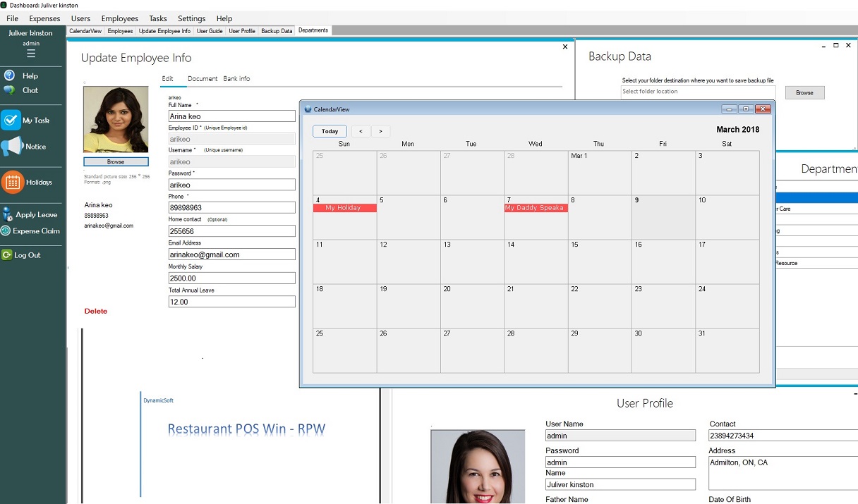Open Expense Claim from the sidebar

(7, 231)
